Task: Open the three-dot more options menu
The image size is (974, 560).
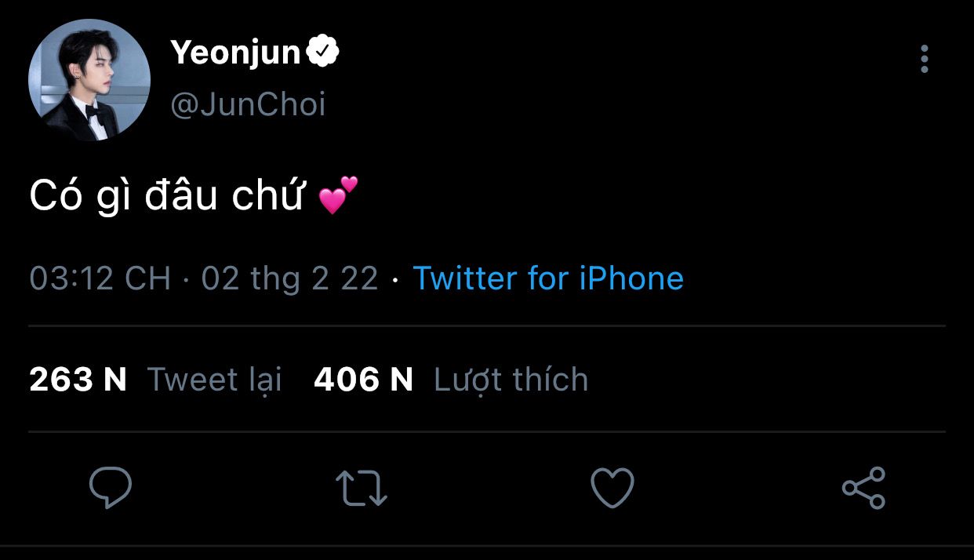Action: tap(925, 59)
